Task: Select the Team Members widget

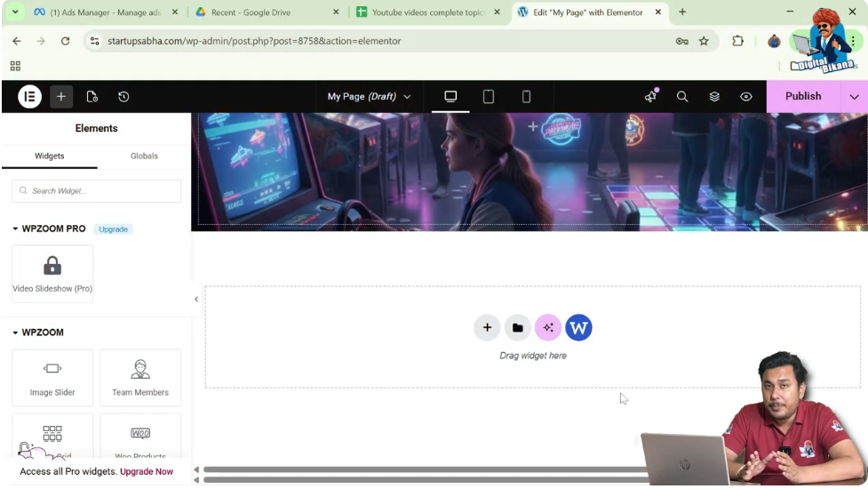Action: pyautogui.click(x=140, y=378)
